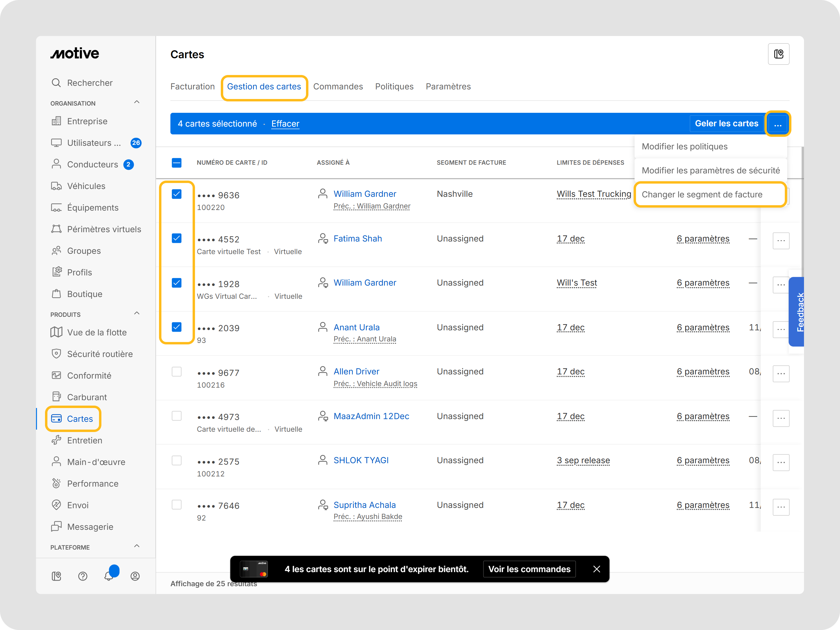The height and width of the screenshot is (630, 840).
Task: Uncheck card 1928 checkbox
Action: 177,283
